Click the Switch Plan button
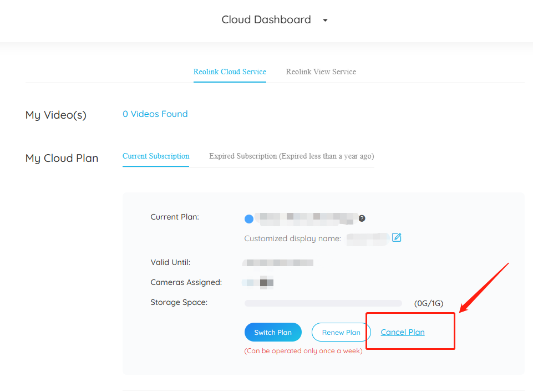The width and height of the screenshot is (533, 392). click(x=273, y=332)
